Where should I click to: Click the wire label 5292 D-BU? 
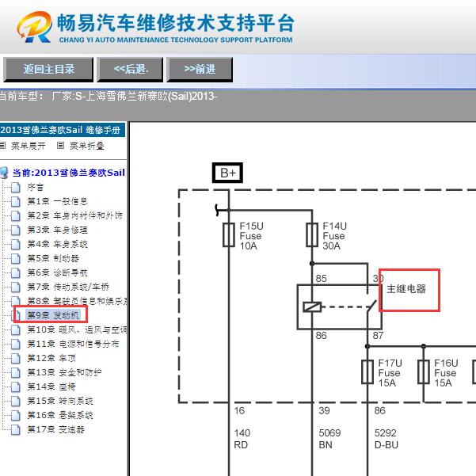(387, 439)
